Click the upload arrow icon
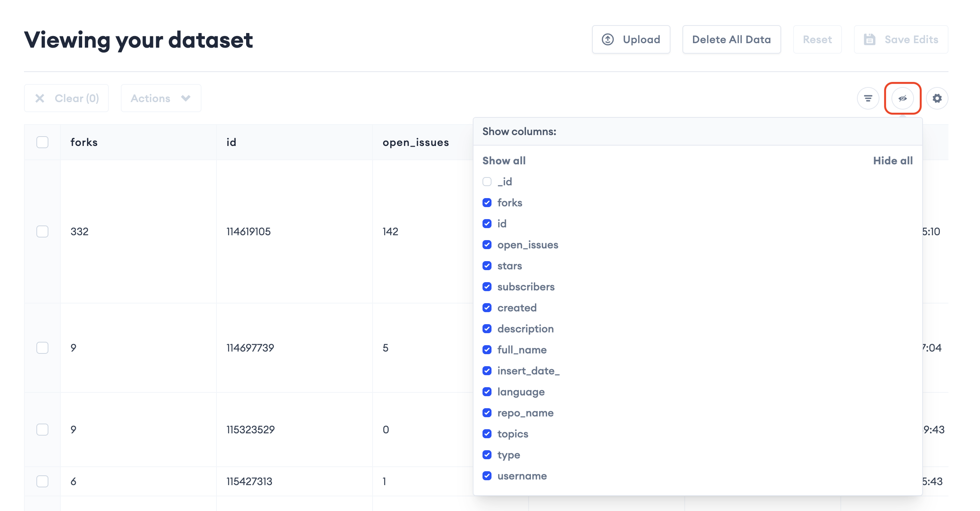The image size is (980, 511). (607, 39)
